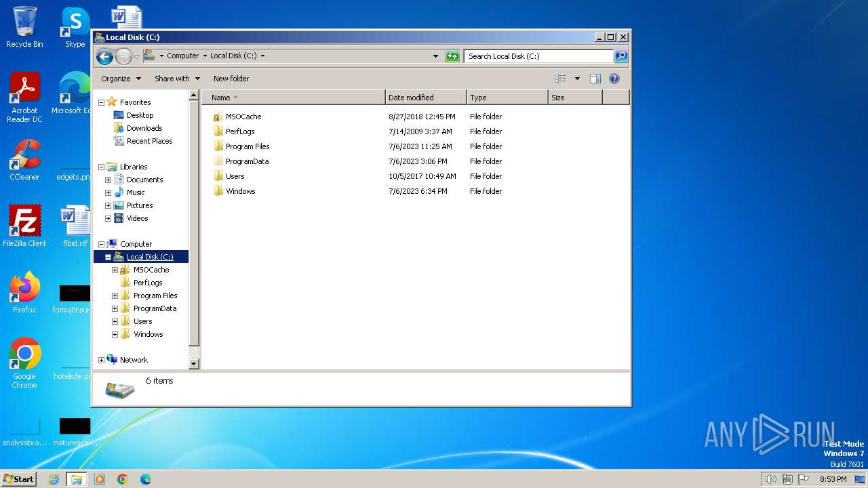Click the Refresh button beside address bar
This screenshot has width=868, height=488.
click(452, 56)
